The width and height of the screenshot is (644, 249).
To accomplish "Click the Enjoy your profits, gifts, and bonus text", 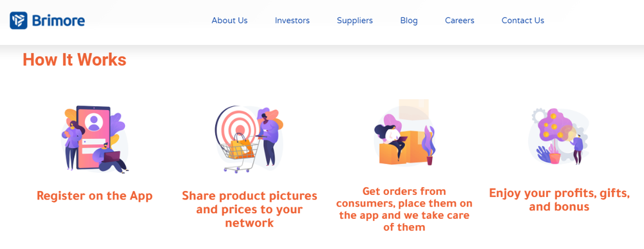I will click(560, 199).
